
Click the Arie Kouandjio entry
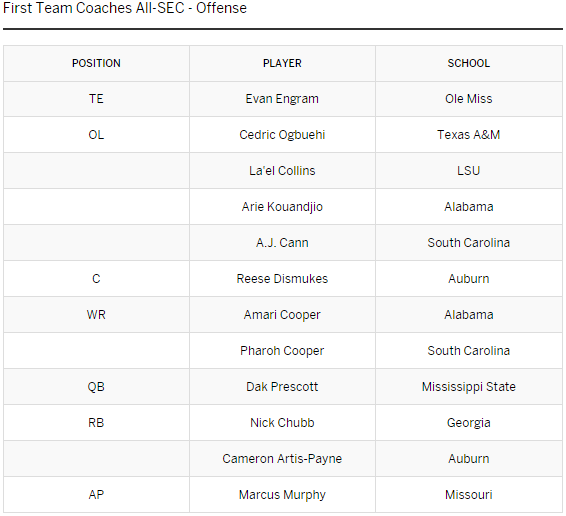pos(282,207)
